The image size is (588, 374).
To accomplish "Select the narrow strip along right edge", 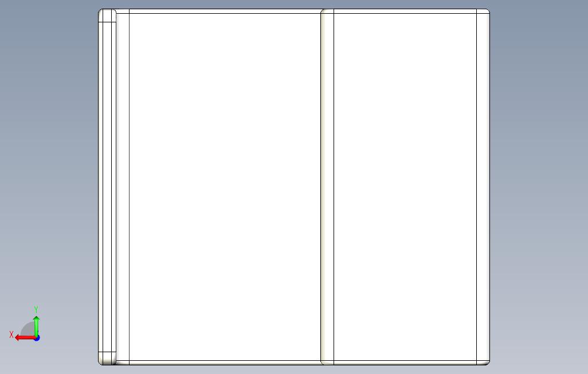I will click(483, 187).
